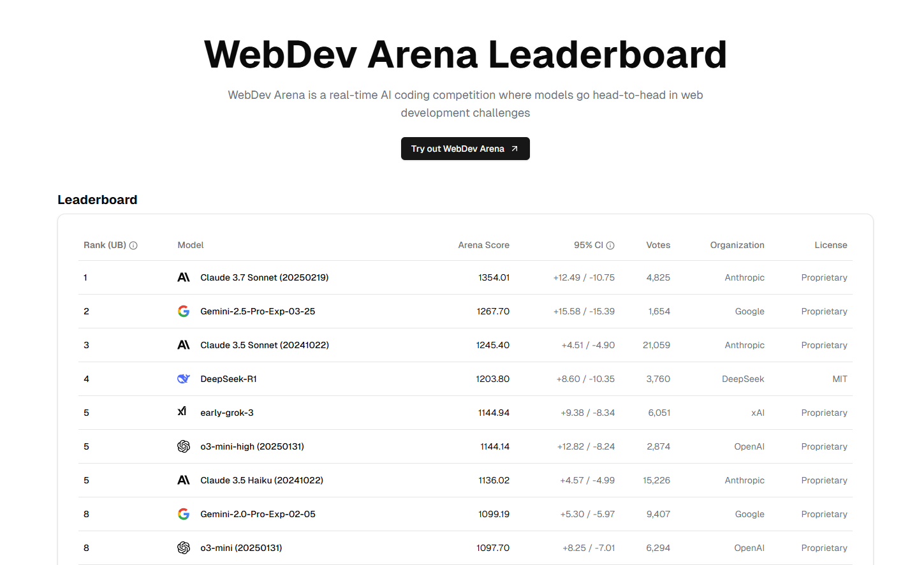Click the vote count 6,051
This screenshot has width=924, height=565.
click(x=659, y=413)
